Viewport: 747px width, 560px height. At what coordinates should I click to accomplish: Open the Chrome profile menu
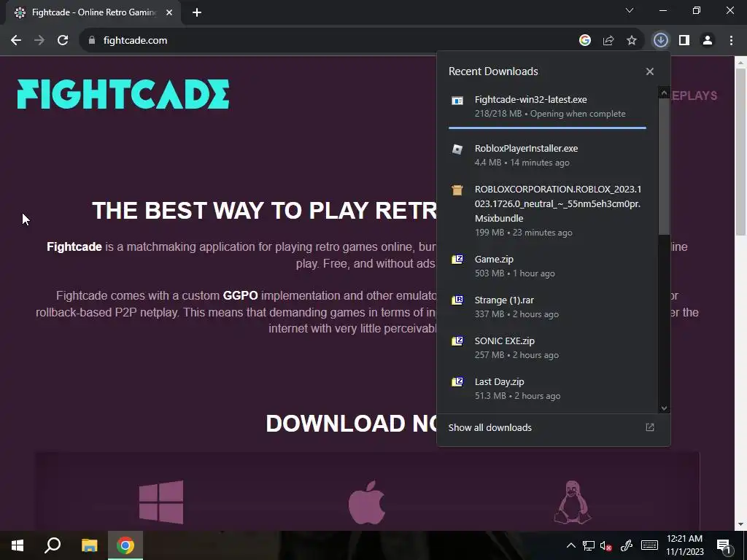pos(708,41)
